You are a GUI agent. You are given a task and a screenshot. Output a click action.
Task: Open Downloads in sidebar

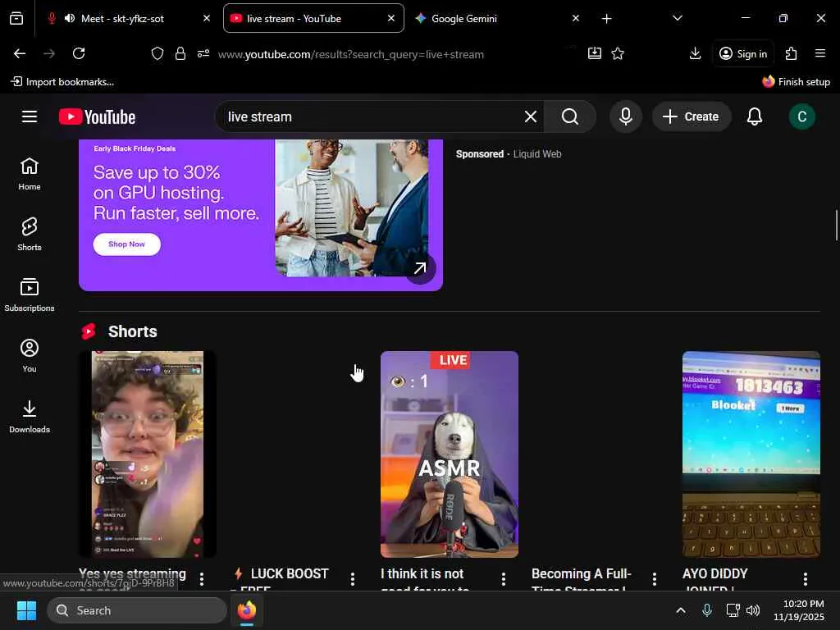pos(30,416)
